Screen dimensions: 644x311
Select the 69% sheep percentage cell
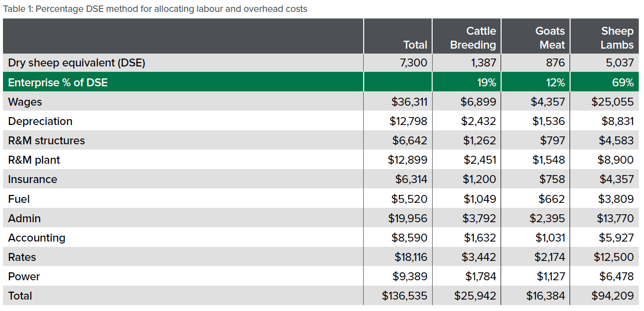tap(623, 82)
